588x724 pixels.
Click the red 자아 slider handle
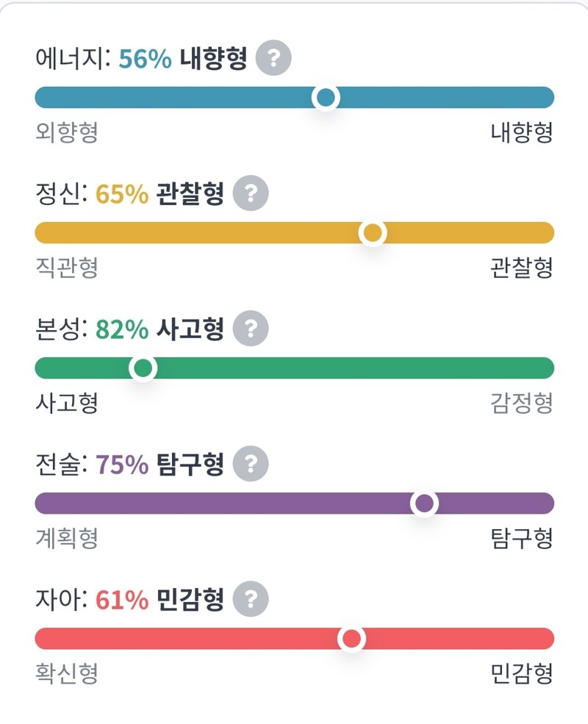click(351, 639)
